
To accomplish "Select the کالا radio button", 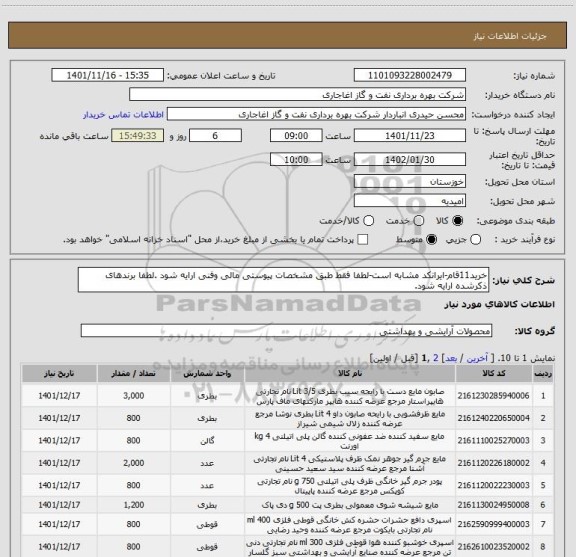I will (x=458, y=220).
